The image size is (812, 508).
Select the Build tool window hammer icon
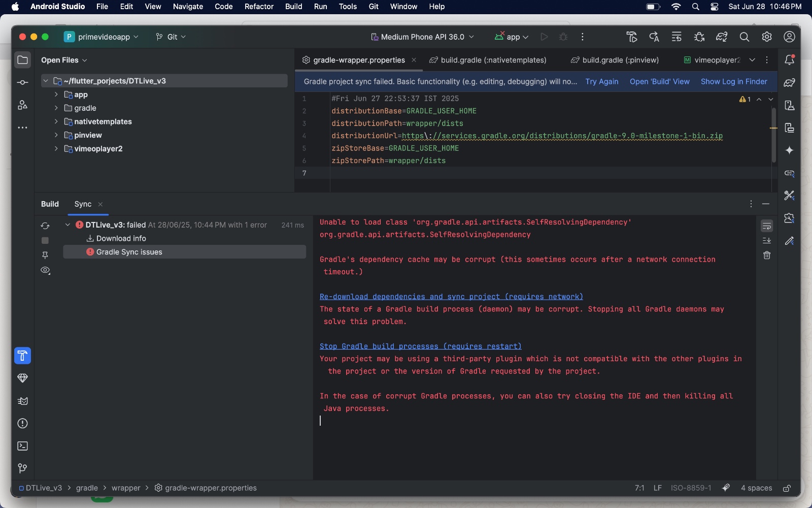pos(22,356)
